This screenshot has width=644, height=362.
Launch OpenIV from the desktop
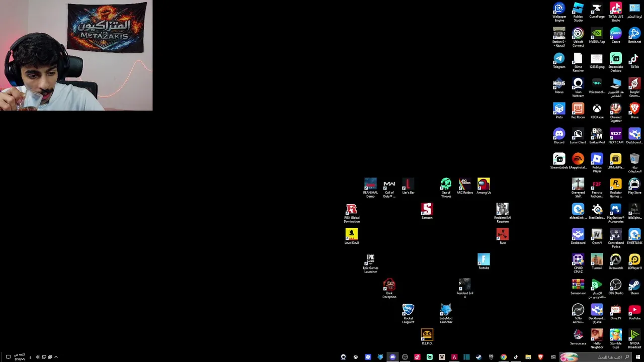coord(597,237)
